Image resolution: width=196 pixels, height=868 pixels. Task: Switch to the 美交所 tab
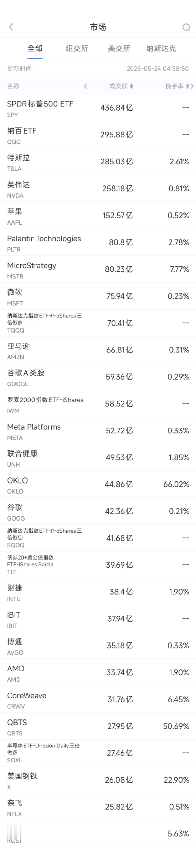(x=119, y=49)
